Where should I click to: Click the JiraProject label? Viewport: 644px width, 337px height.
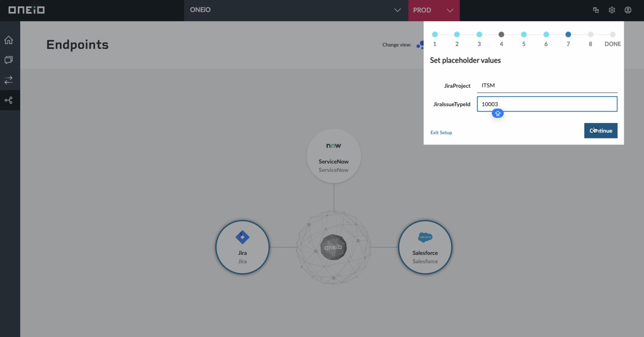click(x=457, y=86)
